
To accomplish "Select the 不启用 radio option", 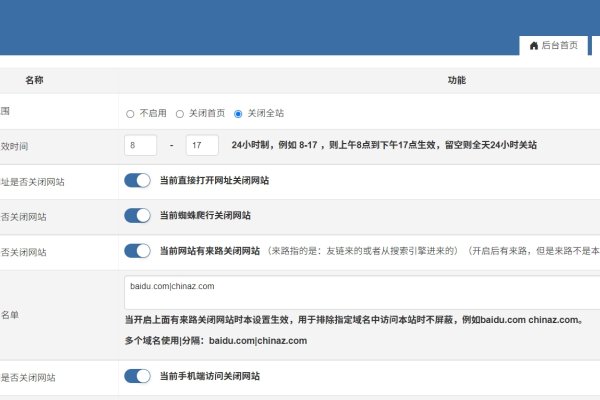I will [130, 114].
